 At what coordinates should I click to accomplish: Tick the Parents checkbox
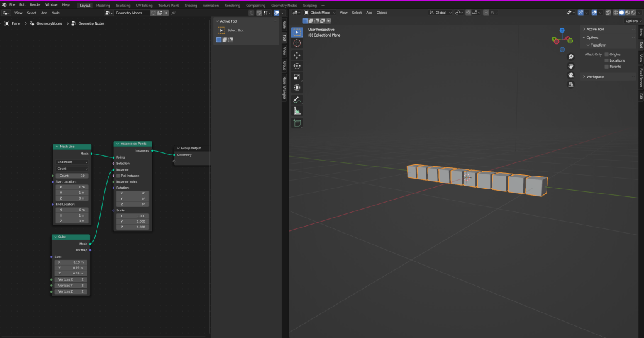pyautogui.click(x=607, y=66)
